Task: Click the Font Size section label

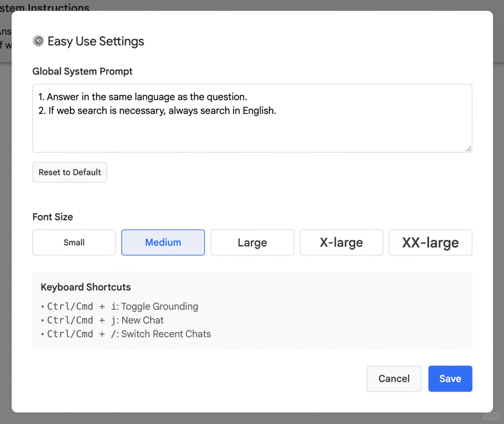Action: [x=53, y=217]
